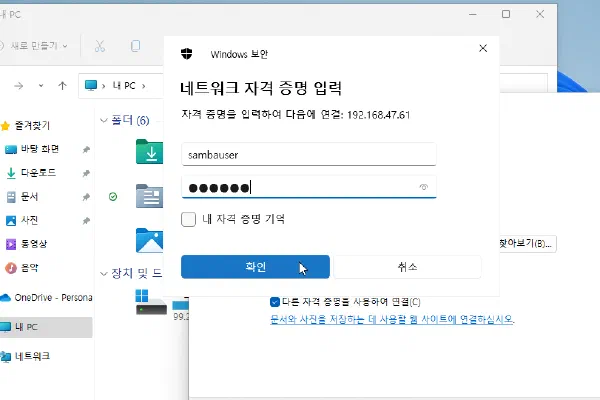Image resolution: width=600 pixels, height=400 pixels.
Task: Click the 찾아보기(B)... button
Action: [x=527, y=243]
